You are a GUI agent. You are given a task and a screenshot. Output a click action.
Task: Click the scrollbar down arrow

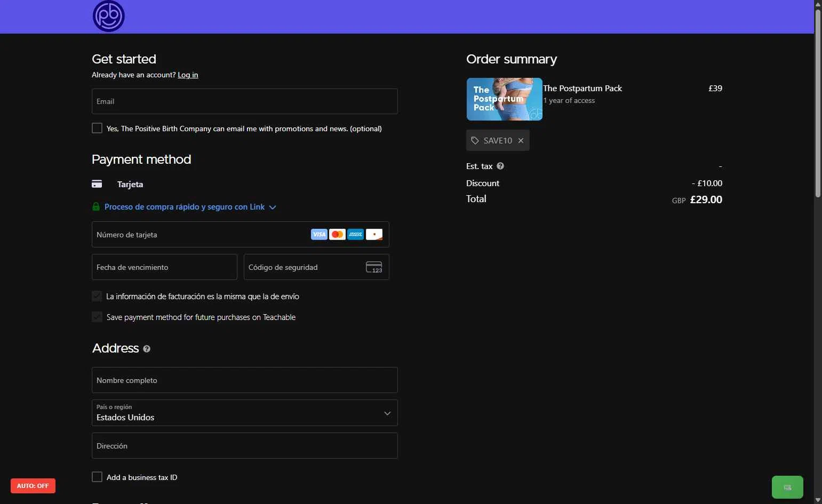(818, 500)
